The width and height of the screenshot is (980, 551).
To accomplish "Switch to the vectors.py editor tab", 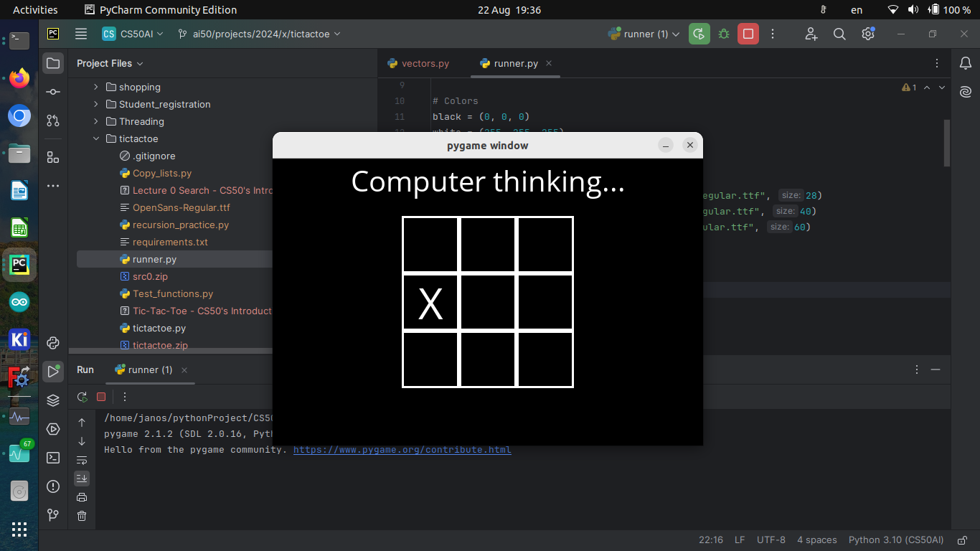I will pyautogui.click(x=418, y=63).
